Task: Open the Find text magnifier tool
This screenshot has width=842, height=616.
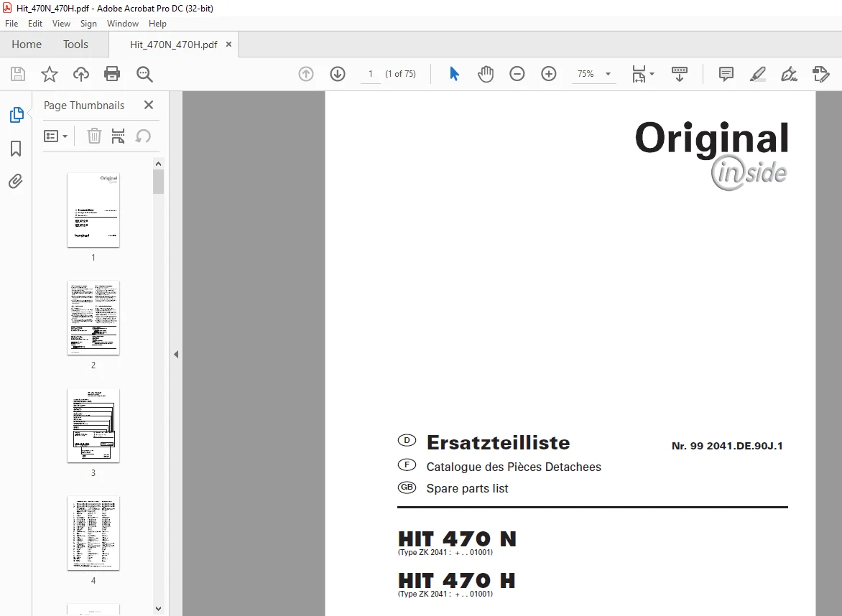Action: tap(144, 74)
